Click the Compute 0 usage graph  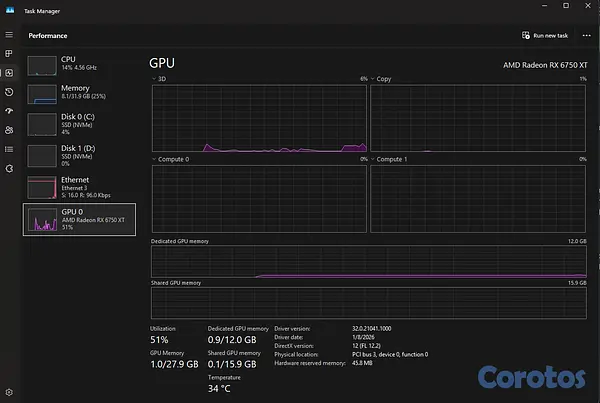[x=259, y=199]
